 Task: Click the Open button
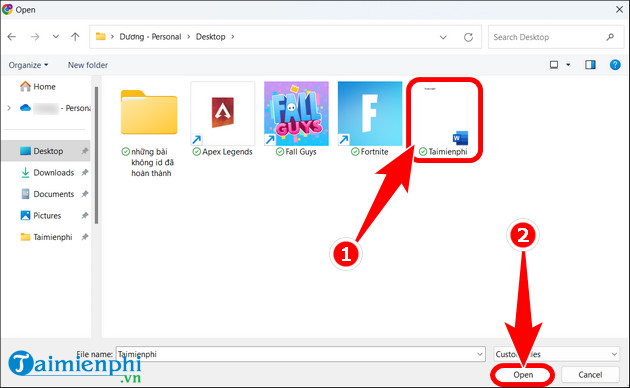coord(523,375)
